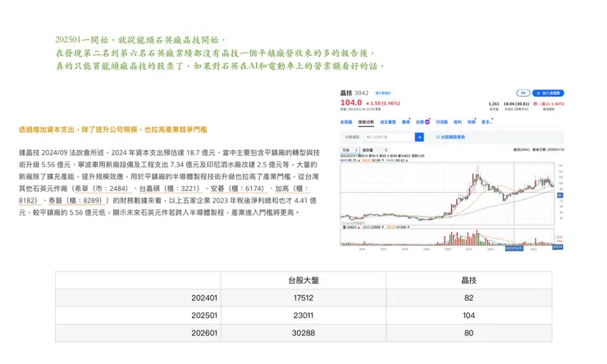Click the 202501 table cell
The width and height of the screenshot is (607, 364).
click(x=138, y=316)
